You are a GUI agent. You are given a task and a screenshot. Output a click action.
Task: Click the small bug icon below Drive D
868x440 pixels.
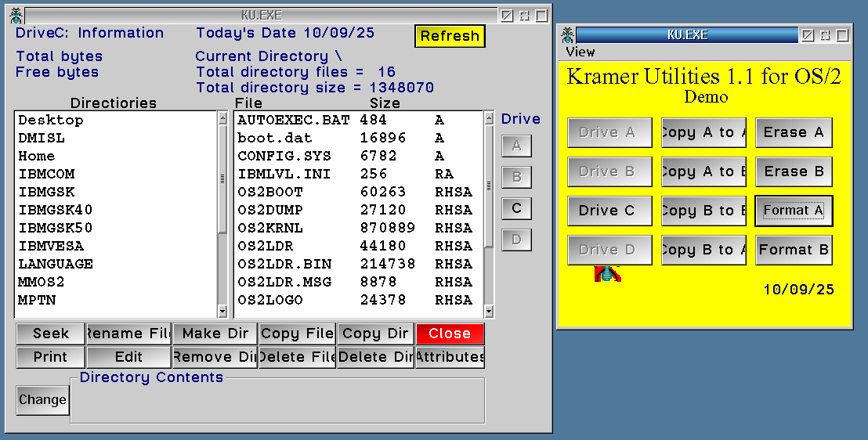607,273
